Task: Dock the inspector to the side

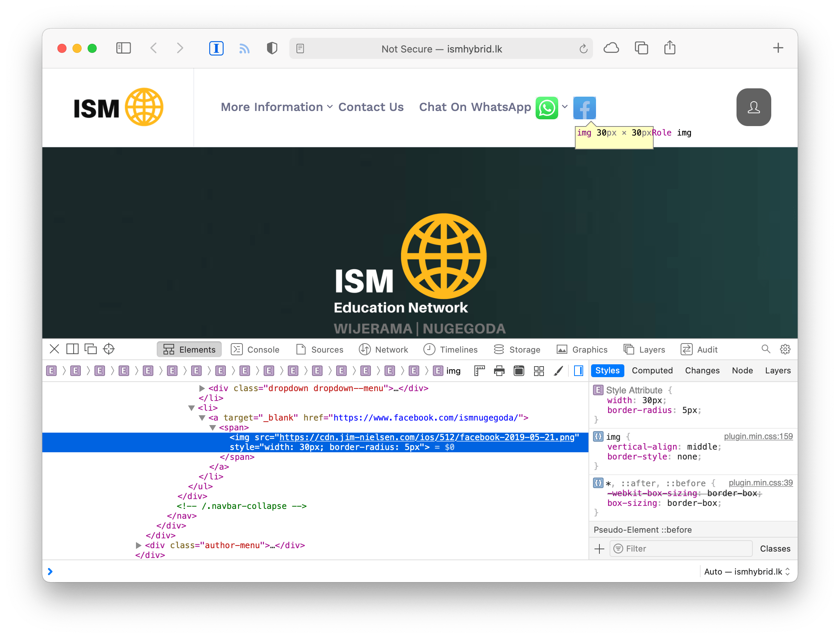Action: [72, 349]
